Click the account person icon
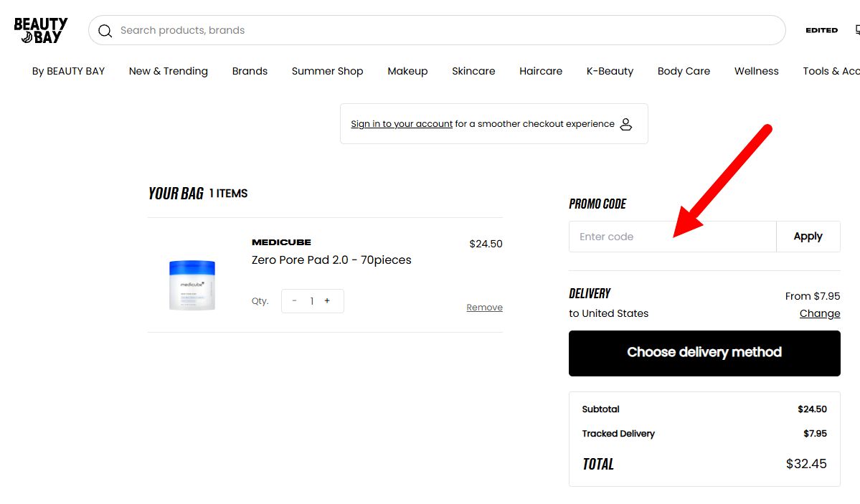The width and height of the screenshot is (860, 504). 625,124
